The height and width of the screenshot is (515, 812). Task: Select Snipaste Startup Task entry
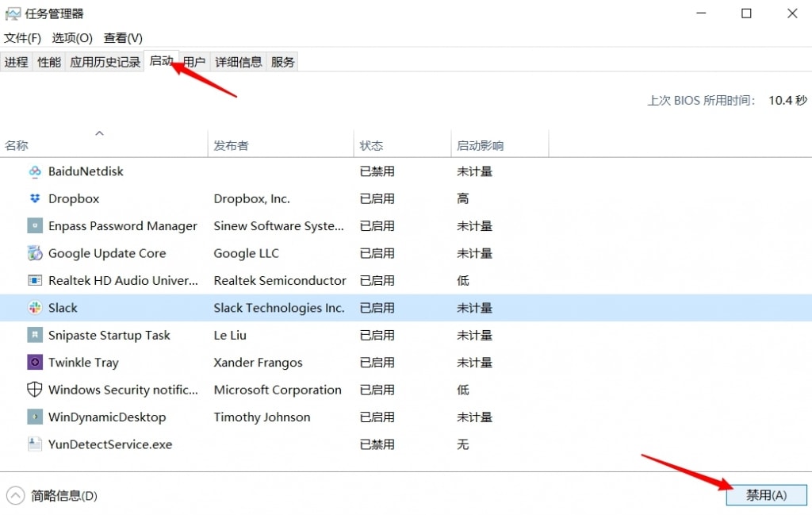(109, 335)
